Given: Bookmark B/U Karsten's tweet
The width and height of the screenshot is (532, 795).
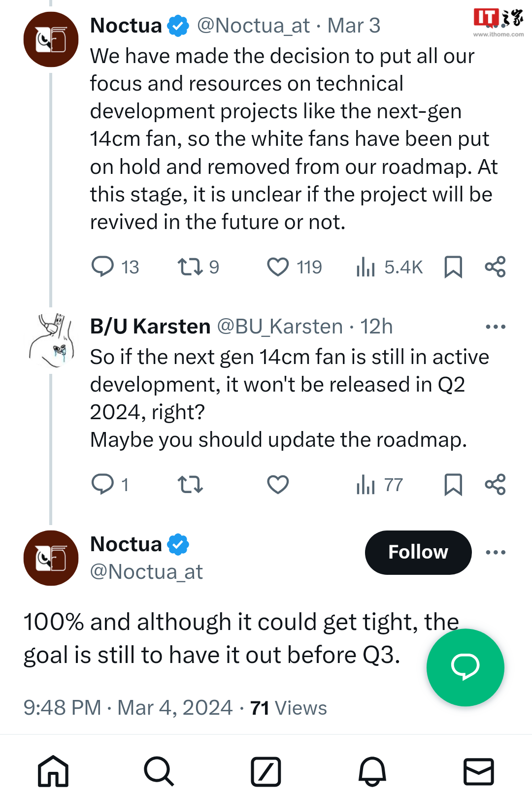Looking at the screenshot, I should point(453,484).
